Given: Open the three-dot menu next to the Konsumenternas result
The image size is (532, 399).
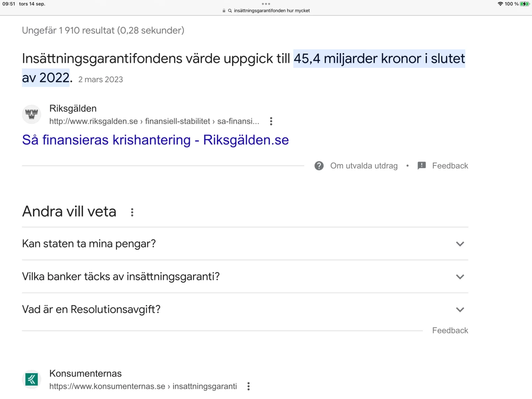Looking at the screenshot, I should 248,386.
